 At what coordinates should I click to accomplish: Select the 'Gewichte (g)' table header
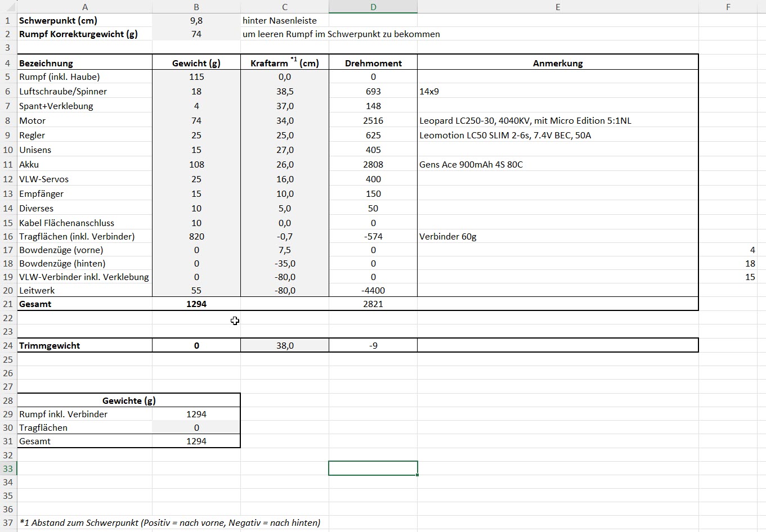[x=129, y=400]
